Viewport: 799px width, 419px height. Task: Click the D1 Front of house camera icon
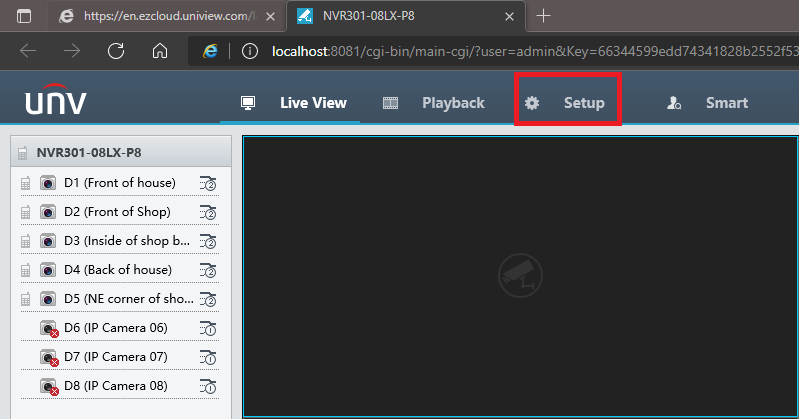(48, 183)
